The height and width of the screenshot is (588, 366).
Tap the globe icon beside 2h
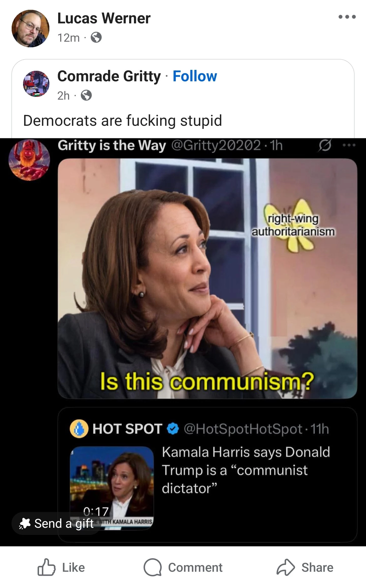tap(86, 96)
